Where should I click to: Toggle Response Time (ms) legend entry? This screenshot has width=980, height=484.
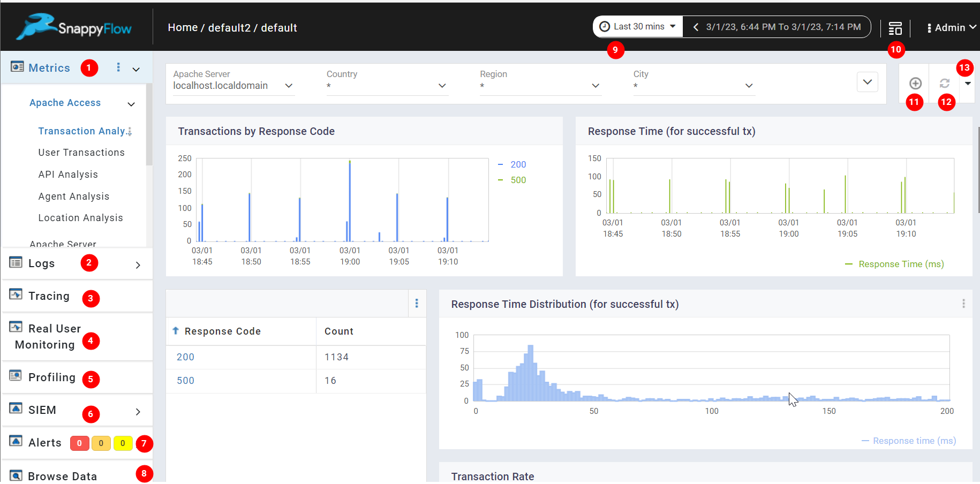click(901, 264)
